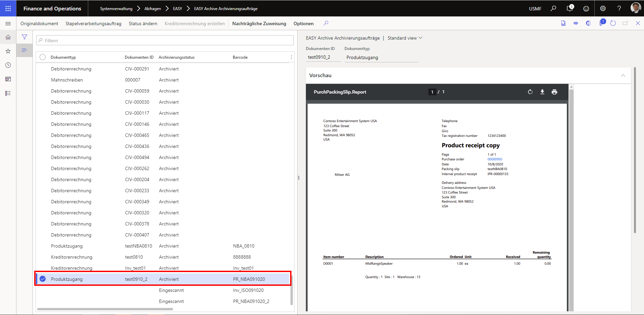Open the Optionen tab

[x=304, y=23]
